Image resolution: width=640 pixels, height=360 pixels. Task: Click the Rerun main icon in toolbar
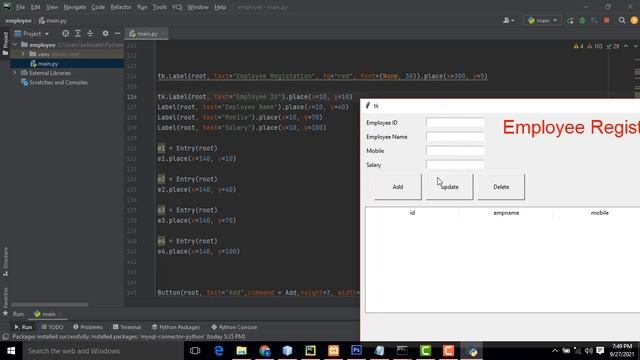tap(570, 20)
